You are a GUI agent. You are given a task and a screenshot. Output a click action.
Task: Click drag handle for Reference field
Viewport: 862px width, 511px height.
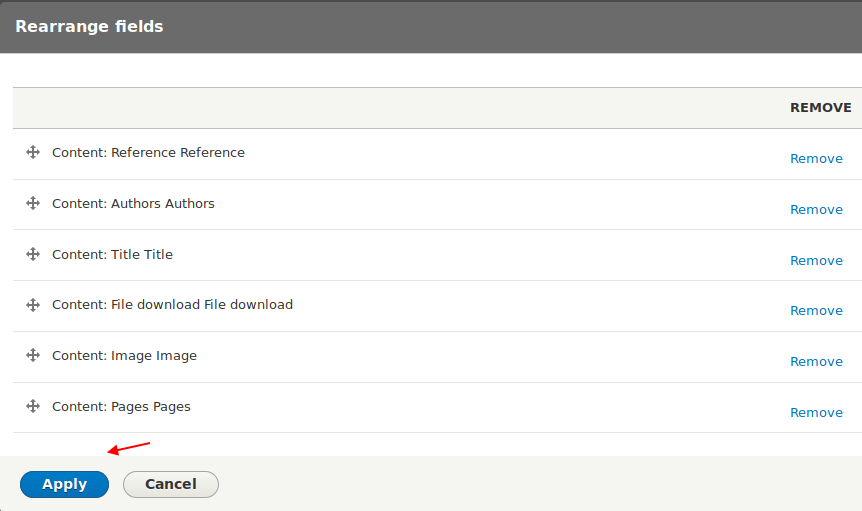(x=33, y=153)
